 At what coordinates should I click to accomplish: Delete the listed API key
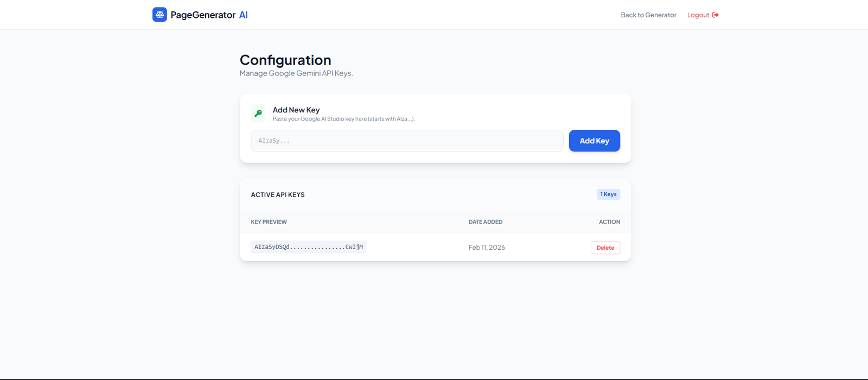coord(605,248)
